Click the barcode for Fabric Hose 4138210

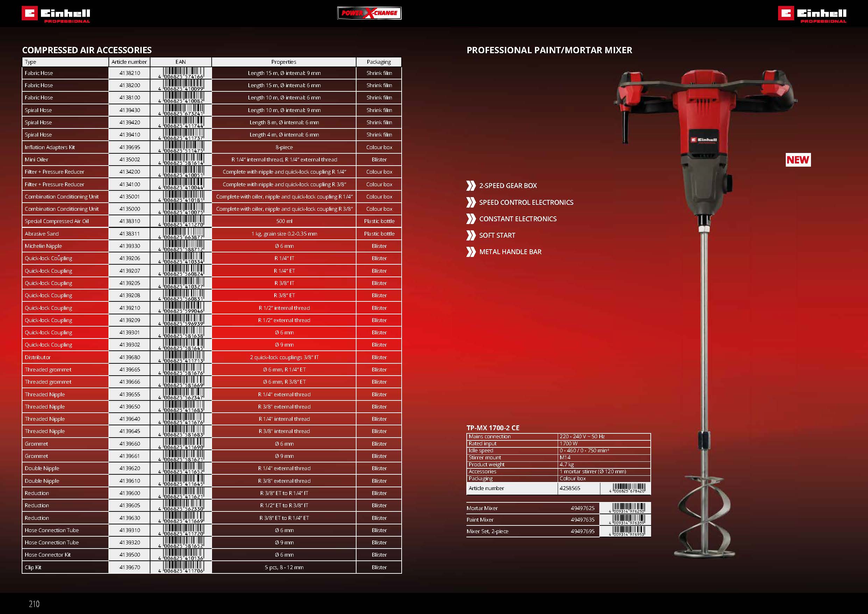coord(181,73)
